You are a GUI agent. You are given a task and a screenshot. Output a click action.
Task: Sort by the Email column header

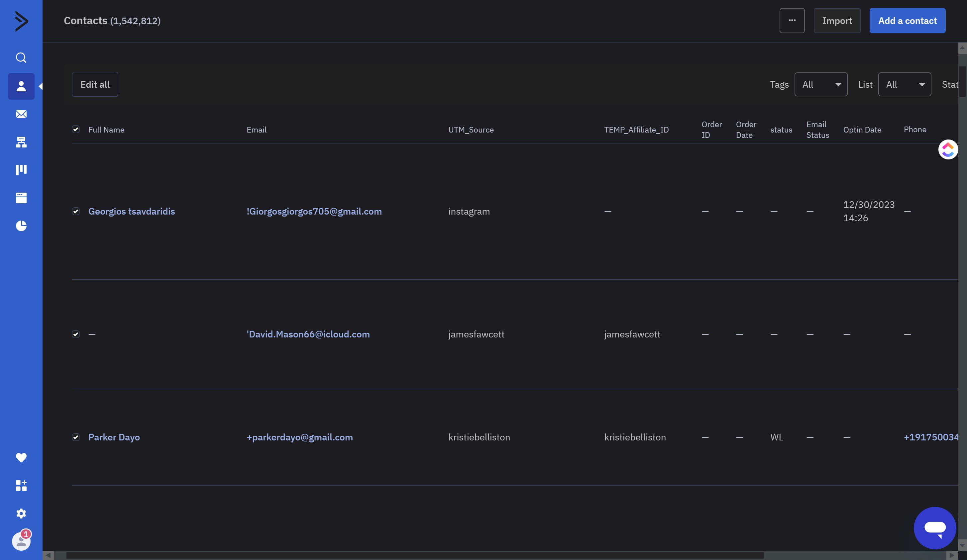click(x=256, y=130)
